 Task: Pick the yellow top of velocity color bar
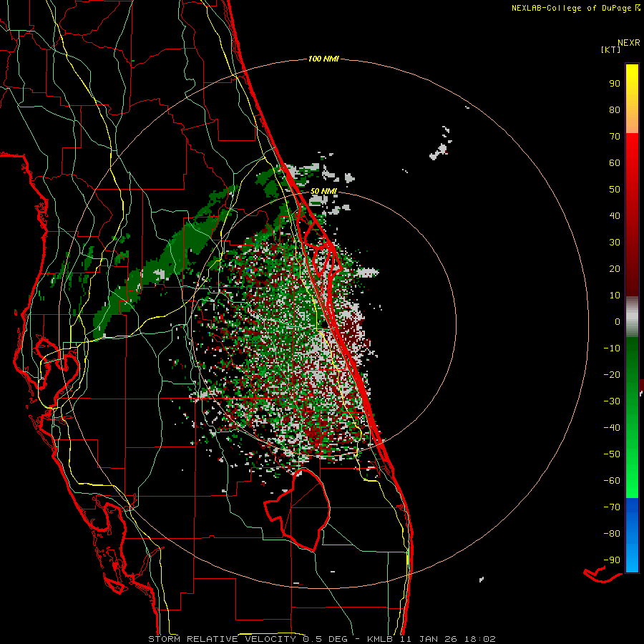[x=632, y=78]
